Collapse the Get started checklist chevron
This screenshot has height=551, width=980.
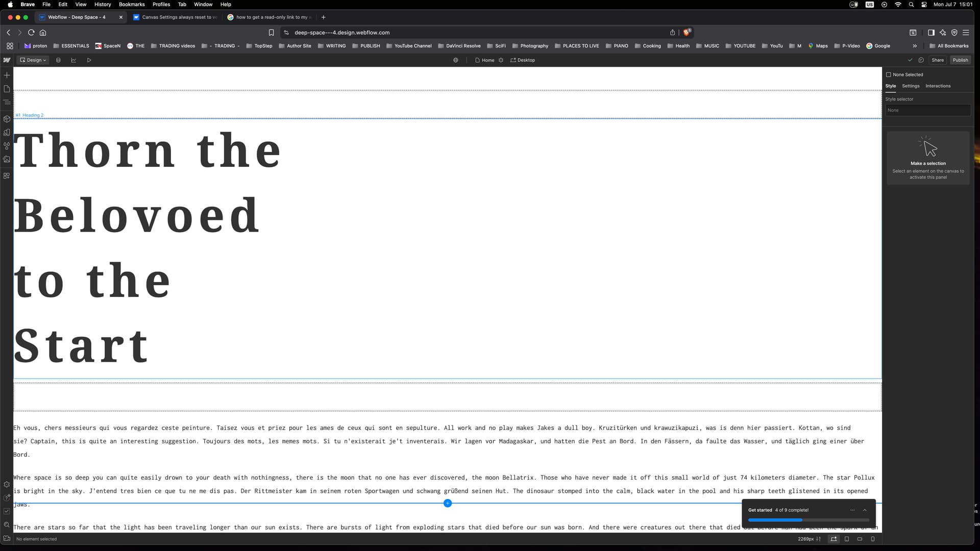click(865, 510)
